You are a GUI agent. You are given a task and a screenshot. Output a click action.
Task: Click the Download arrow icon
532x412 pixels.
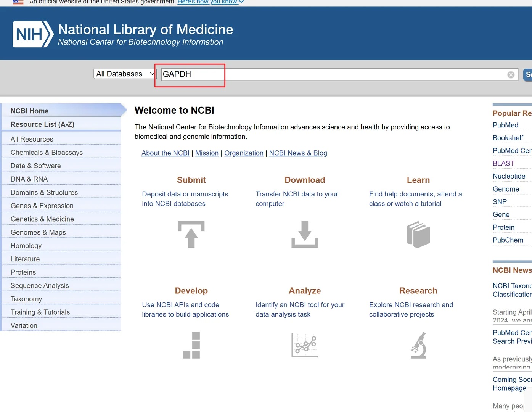tap(305, 234)
